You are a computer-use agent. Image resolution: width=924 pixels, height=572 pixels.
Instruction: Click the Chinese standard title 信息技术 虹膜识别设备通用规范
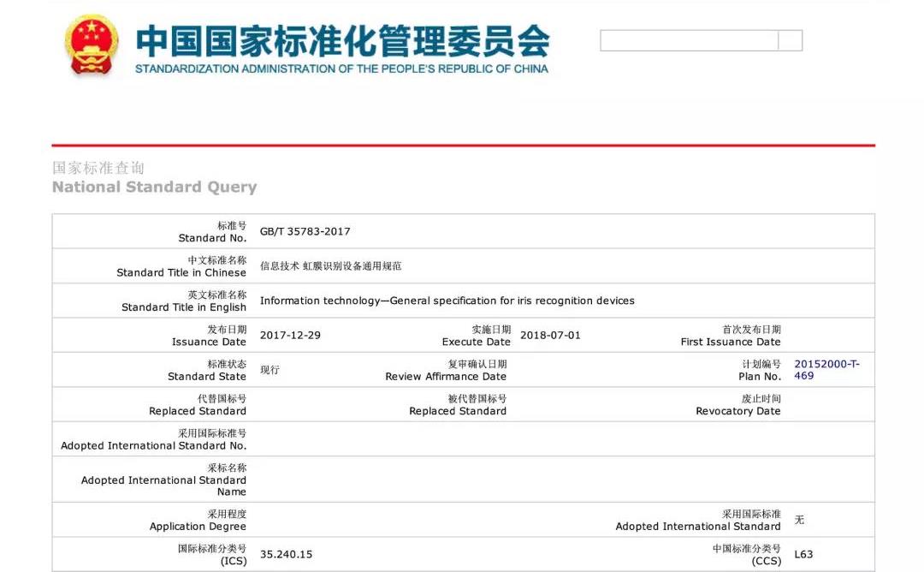(x=330, y=266)
